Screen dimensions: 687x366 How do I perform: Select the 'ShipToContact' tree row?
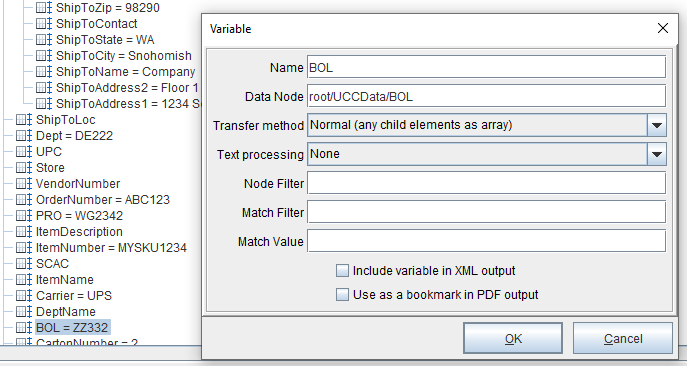[x=96, y=24]
